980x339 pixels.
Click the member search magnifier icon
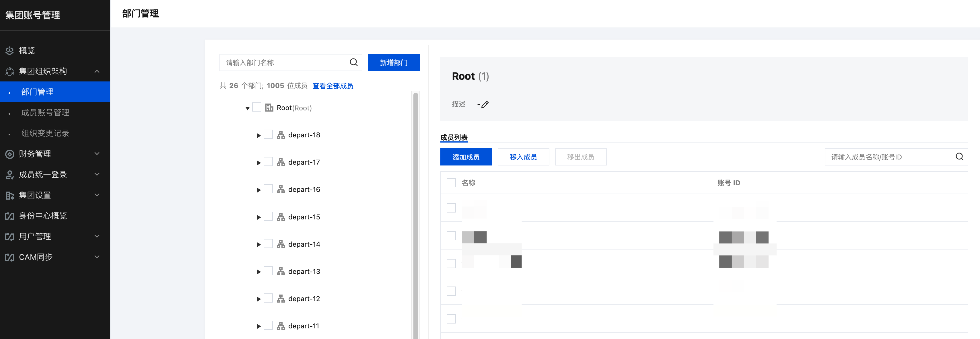tap(959, 157)
